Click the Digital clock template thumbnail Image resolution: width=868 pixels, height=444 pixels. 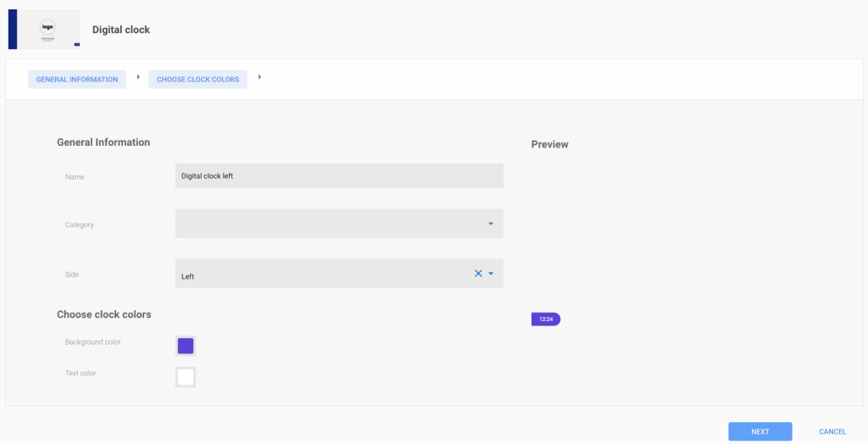pyautogui.click(x=44, y=30)
